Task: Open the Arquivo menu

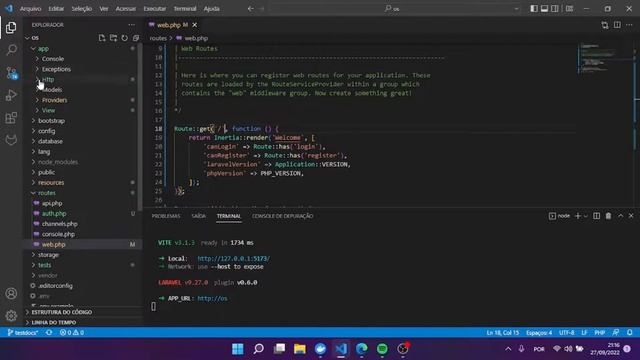Action: [x=31, y=9]
